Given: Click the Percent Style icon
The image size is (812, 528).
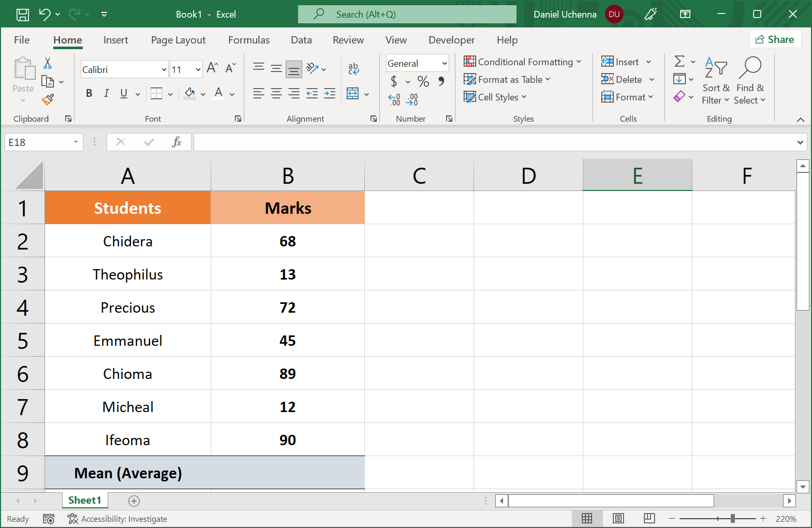Looking at the screenshot, I should [423, 81].
